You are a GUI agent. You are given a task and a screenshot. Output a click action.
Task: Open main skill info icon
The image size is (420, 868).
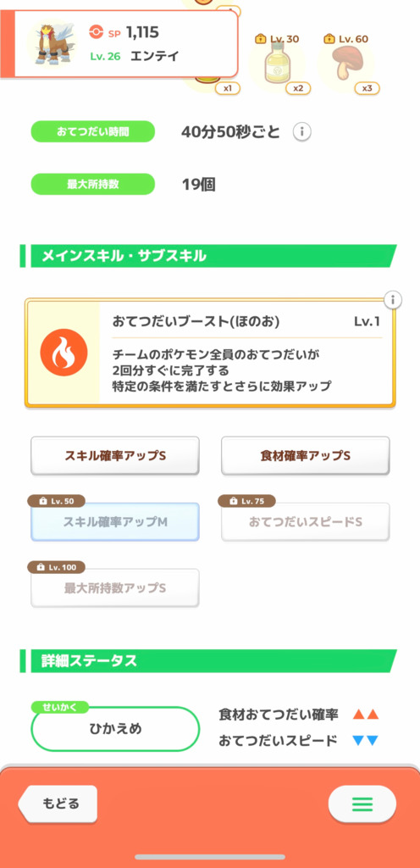pyautogui.click(x=392, y=300)
